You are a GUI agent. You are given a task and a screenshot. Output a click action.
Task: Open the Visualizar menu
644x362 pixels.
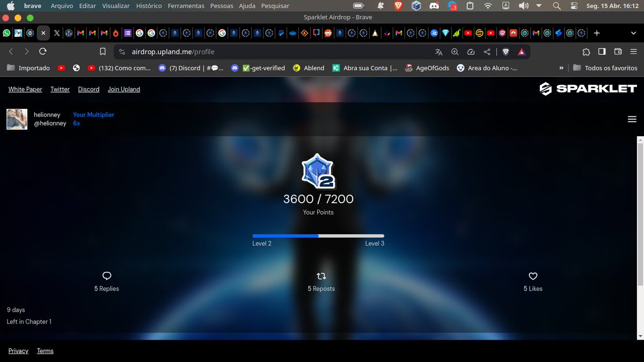116,6
